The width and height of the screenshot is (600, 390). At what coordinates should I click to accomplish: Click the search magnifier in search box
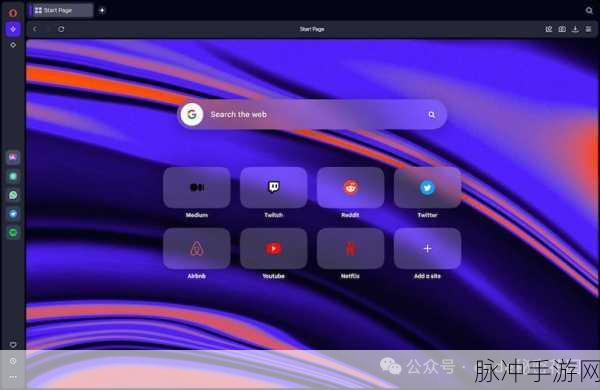click(432, 114)
